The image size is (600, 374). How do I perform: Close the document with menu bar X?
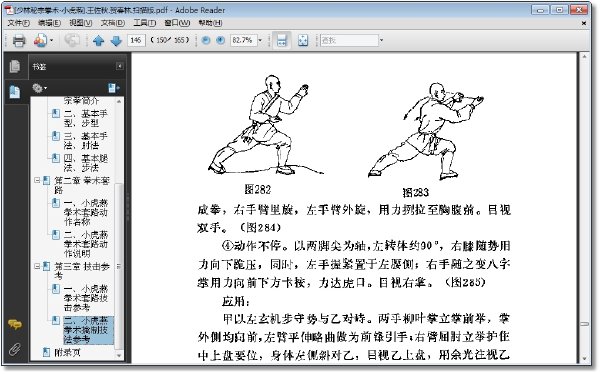(584, 23)
